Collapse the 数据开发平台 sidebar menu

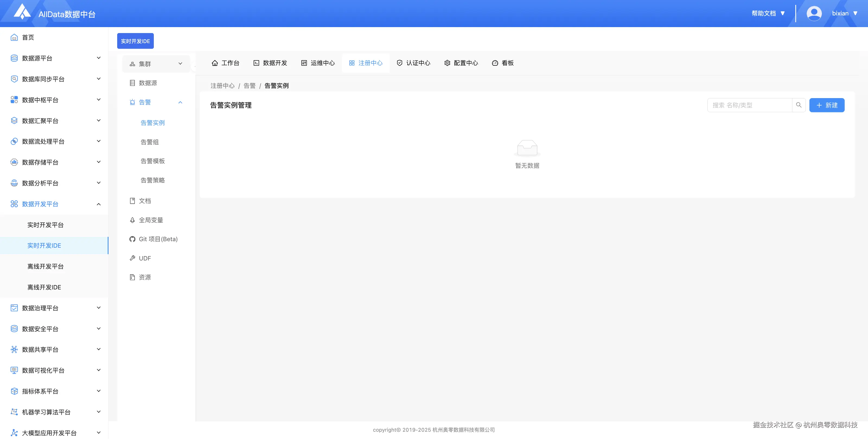tap(54, 204)
